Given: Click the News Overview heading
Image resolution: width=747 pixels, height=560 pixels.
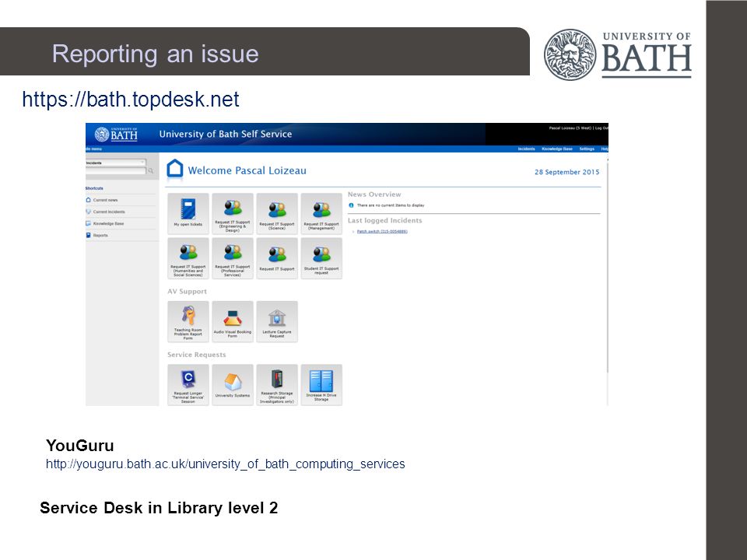Looking at the screenshot, I should [x=374, y=194].
